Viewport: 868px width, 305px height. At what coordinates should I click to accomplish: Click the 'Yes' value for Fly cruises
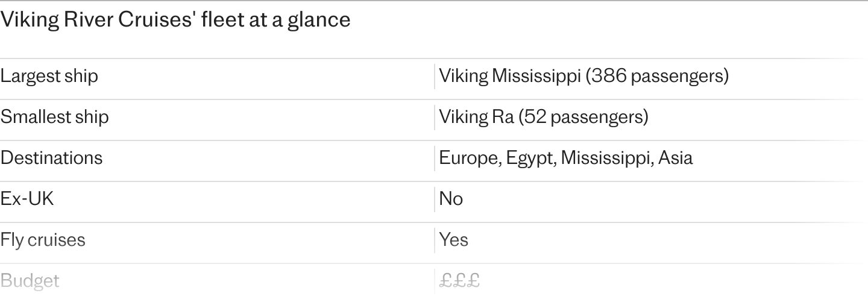pos(453,240)
